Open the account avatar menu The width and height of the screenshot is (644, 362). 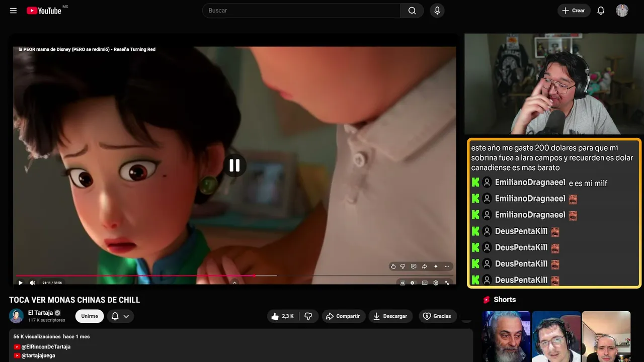click(622, 11)
